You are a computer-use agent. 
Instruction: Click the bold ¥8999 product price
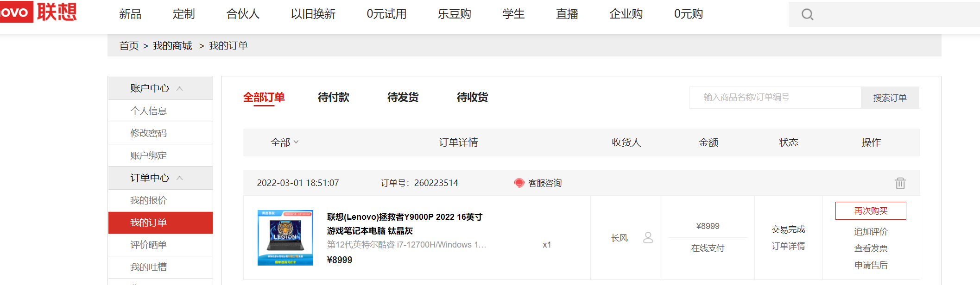click(x=340, y=260)
